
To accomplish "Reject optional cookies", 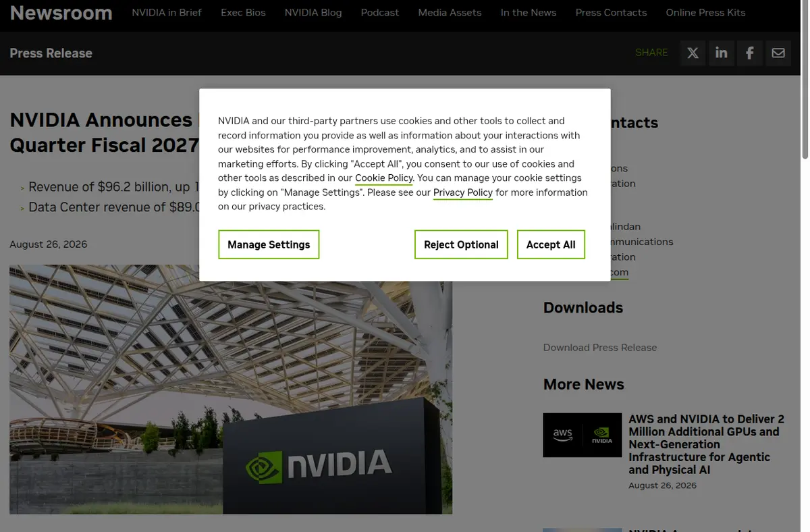I will pyautogui.click(x=461, y=244).
